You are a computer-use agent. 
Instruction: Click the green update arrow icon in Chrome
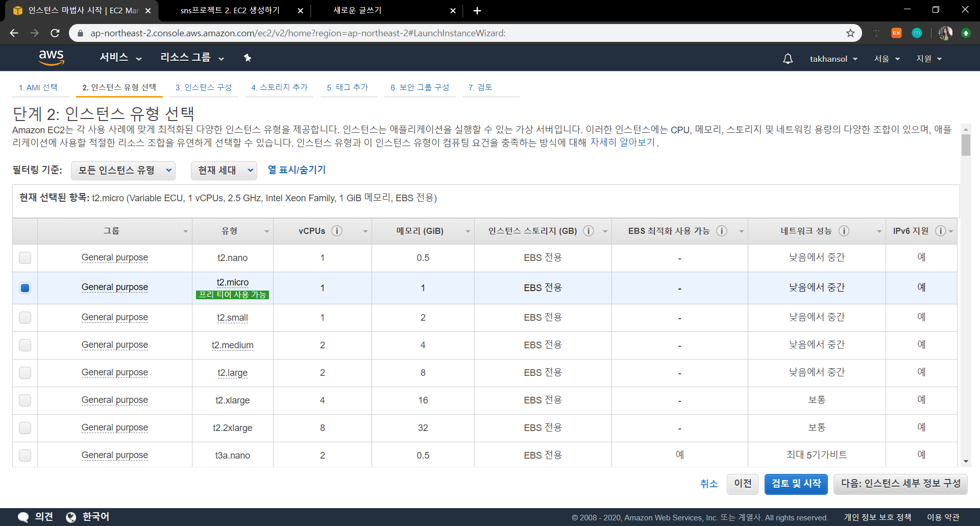[x=966, y=33]
